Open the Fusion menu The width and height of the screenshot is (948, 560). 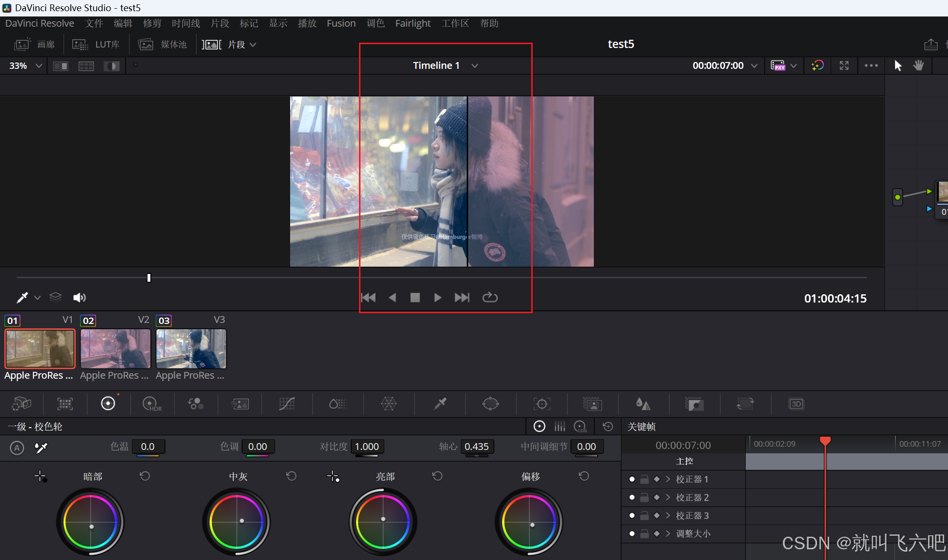[x=341, y=23]
